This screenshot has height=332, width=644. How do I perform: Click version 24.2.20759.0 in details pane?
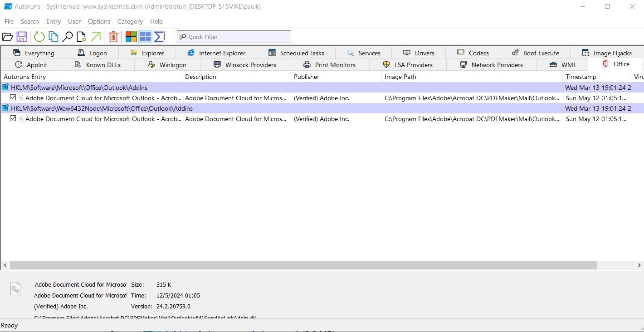[x=173, y=306]
